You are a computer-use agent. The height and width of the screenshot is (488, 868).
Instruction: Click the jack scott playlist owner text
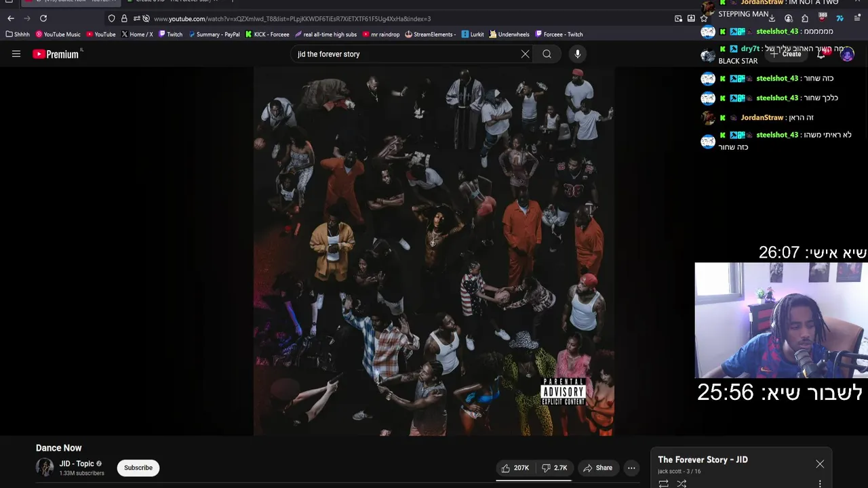(x=669, y=471)
